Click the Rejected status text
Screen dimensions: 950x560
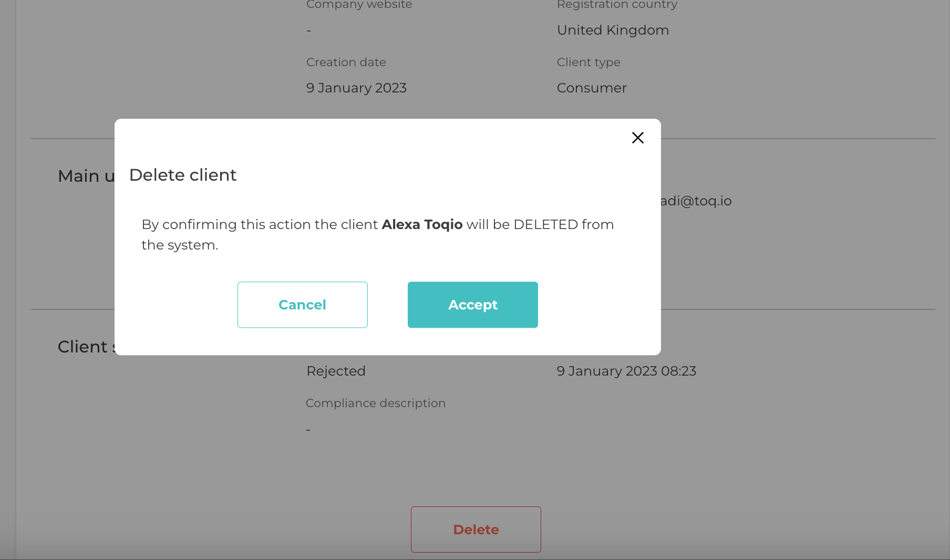pyautogui.click(x=336, y=371)
